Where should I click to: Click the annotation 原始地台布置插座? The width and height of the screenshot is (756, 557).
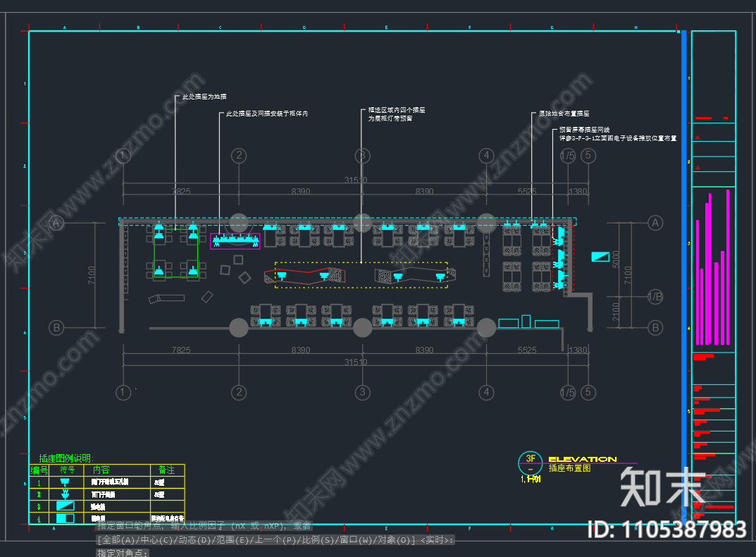[564, 114]
